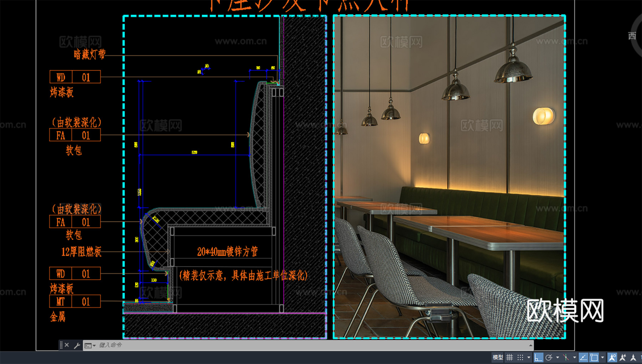Select 20*40mm镀锌方管 annotation

click(x=228, y=252)
